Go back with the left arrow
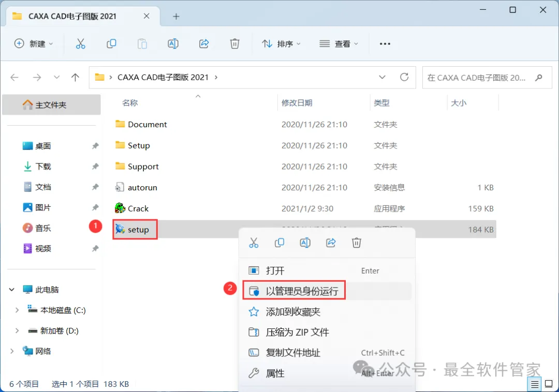Screen dimensions: 559x392 click(x=14, y=77)
